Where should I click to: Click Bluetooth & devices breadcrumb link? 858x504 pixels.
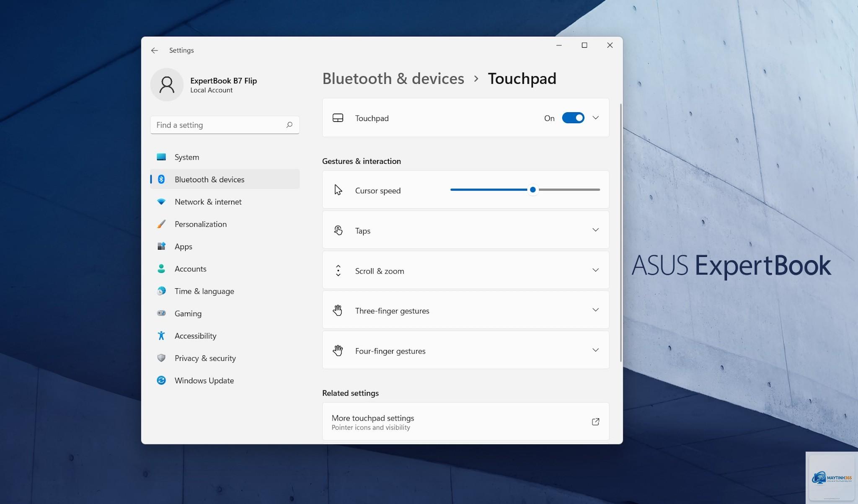pos(393,78)
